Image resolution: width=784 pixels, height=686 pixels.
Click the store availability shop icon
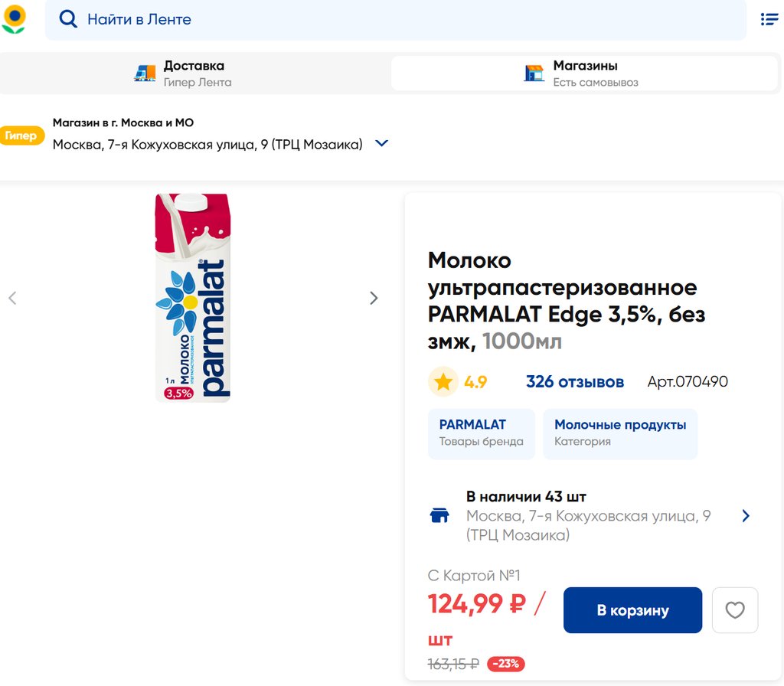pyautogui.click(x=439, y=515)
